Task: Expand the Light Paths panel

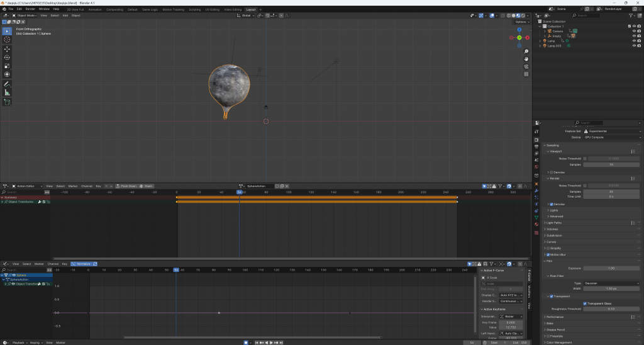Action: [x=554, y=222]
